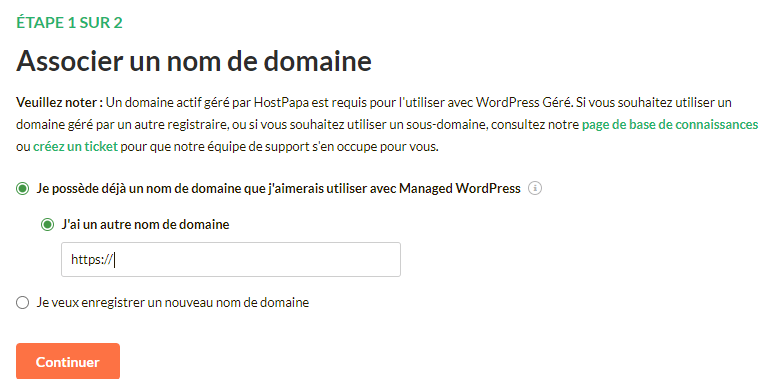Open the "créez un ticket" link
Image resolution: width=777 pixels, height=390 pixels.
(75, 147)
